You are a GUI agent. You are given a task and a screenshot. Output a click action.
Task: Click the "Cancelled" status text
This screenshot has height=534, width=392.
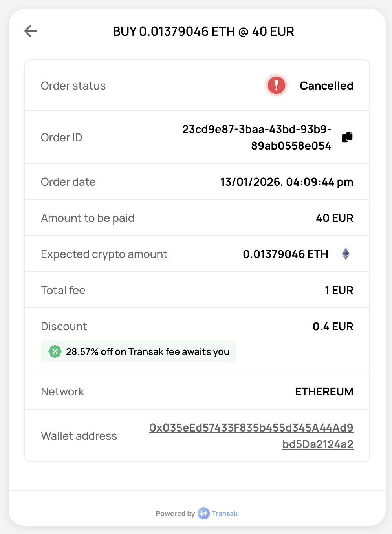pos(326,86)
